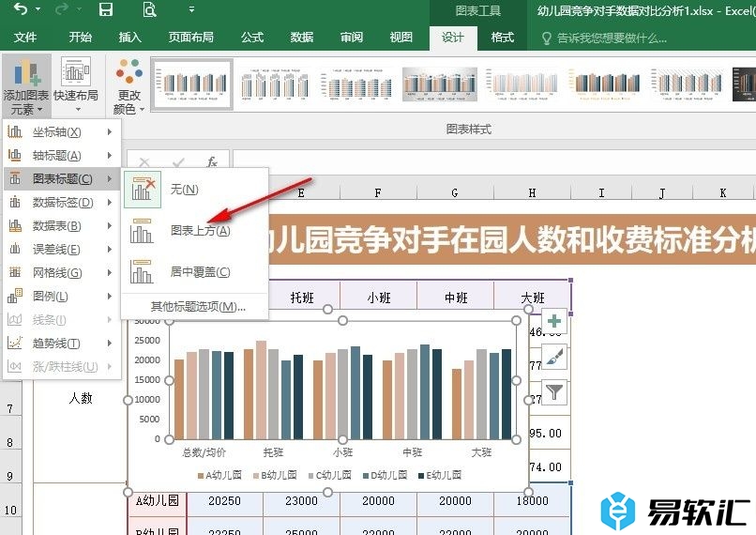
Task: Select the fourth gray-background chart style thumbnail
Action: pos(440,84)
